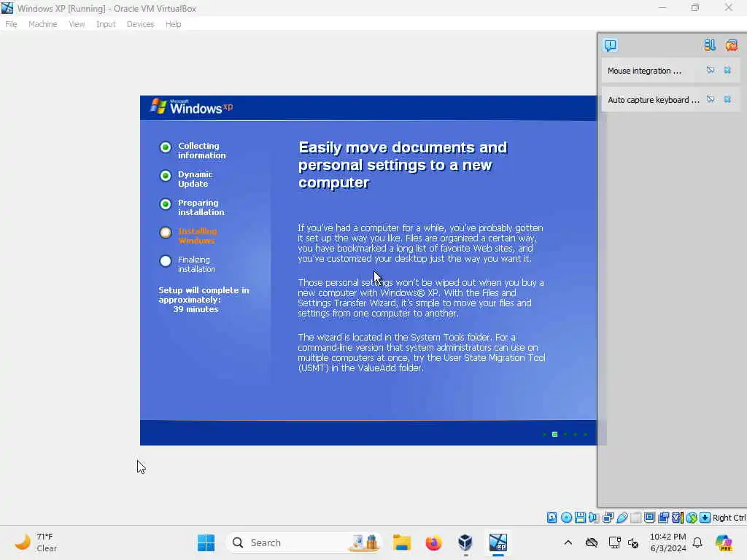The height and width of the screenshot is (560, 747).
Task: Click the cloud sync tray icon
Action: click(591, 542)
